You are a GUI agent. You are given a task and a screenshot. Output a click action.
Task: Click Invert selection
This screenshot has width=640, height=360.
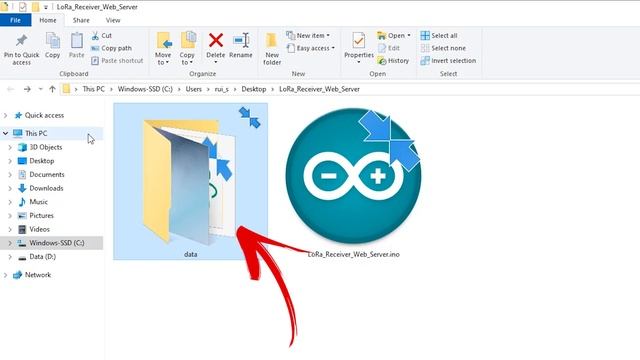click(448, 60)
